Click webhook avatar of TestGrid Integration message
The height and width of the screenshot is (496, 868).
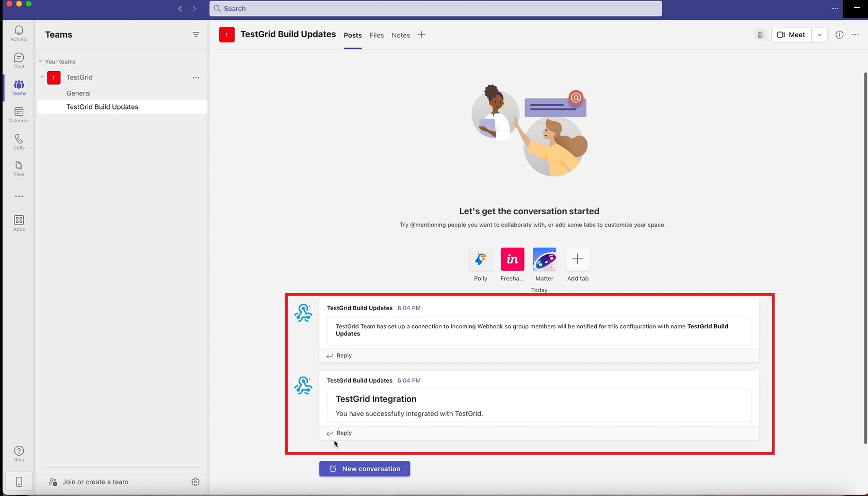(x=303, y=386)
